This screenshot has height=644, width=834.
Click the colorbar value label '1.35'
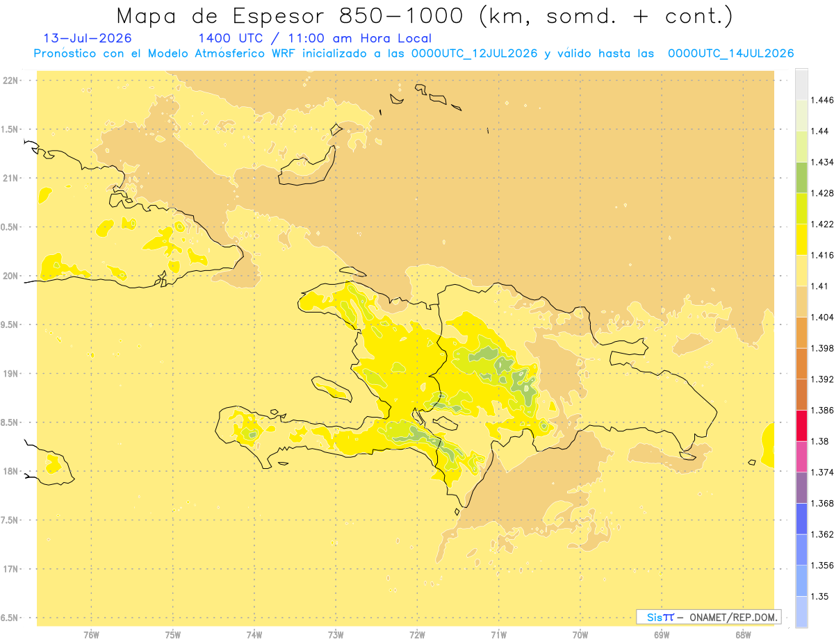(819, 596)
